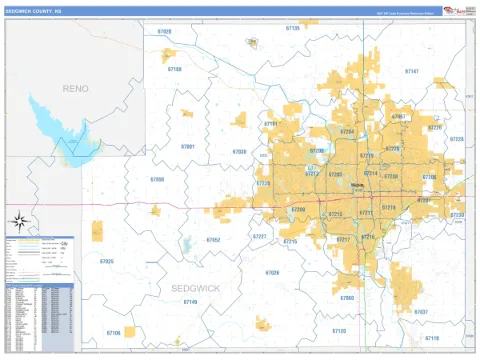
Task: Click ZIP code label 67208
Action: coord(391,176)
